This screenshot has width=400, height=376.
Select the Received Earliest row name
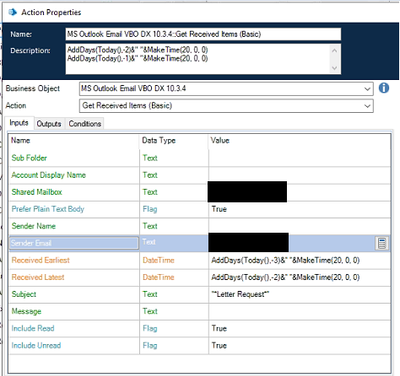click(x=40, y=260)
